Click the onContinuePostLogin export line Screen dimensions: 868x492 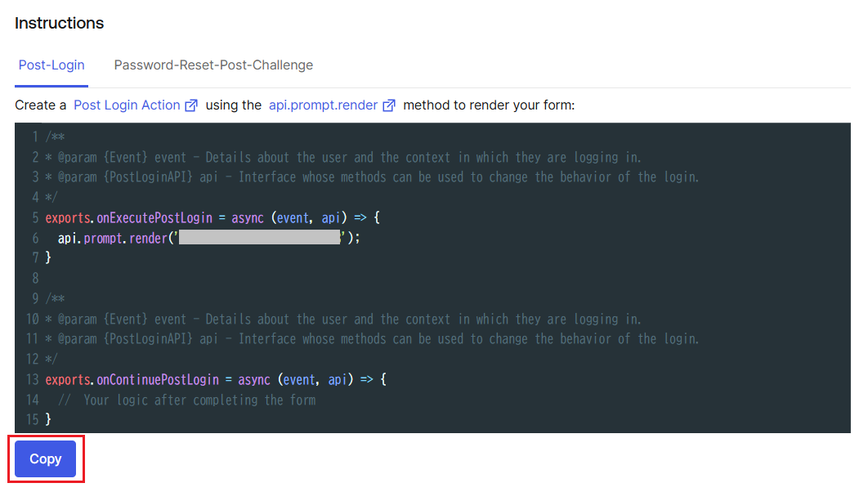pyautogui.click(x=216, y=380)
